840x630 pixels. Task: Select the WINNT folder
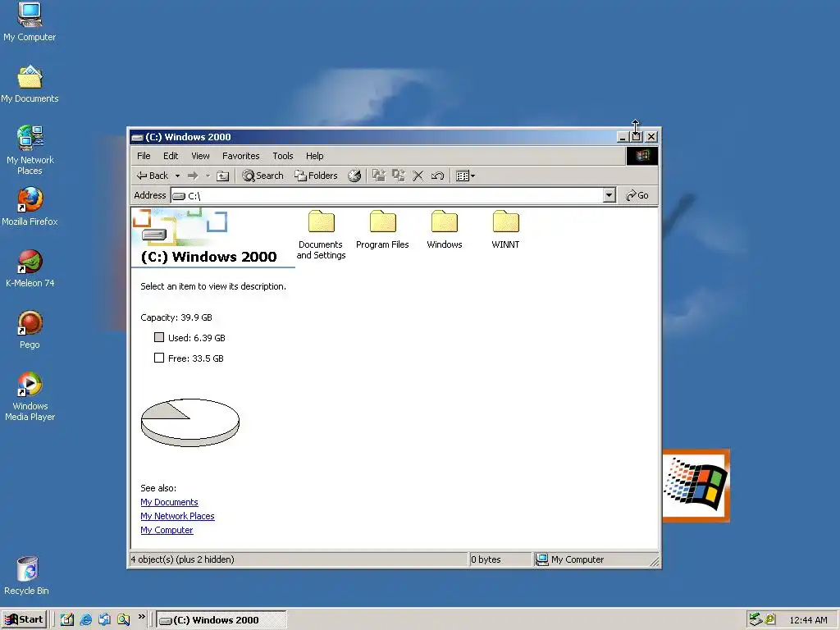505,231
